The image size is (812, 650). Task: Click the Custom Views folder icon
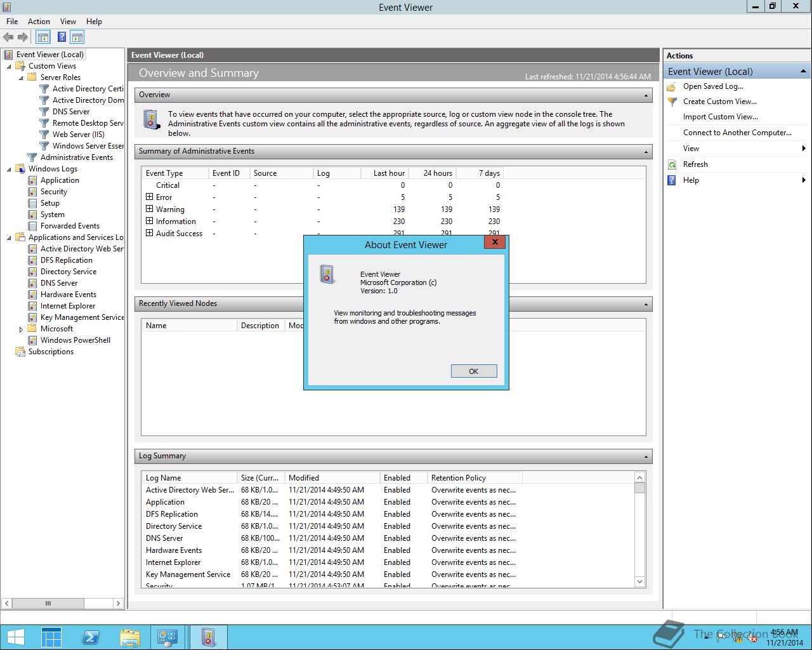tap(20, 66)
